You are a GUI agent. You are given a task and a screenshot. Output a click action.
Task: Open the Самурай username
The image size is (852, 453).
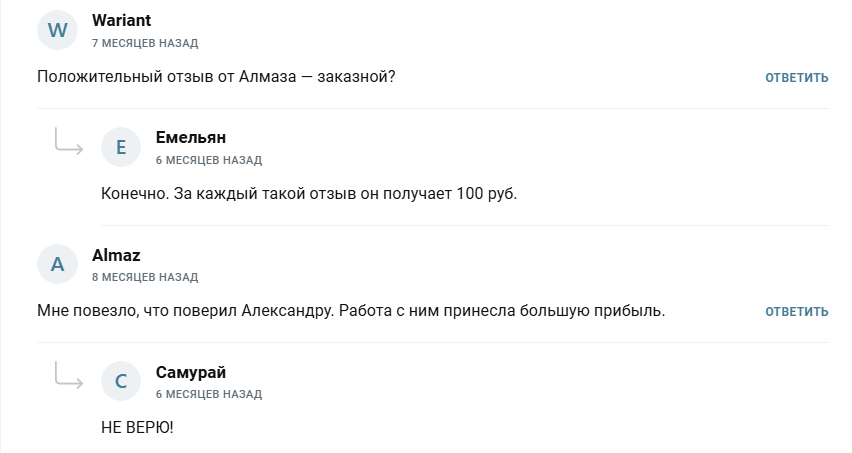pyautogui.click(x=191, y=372)
